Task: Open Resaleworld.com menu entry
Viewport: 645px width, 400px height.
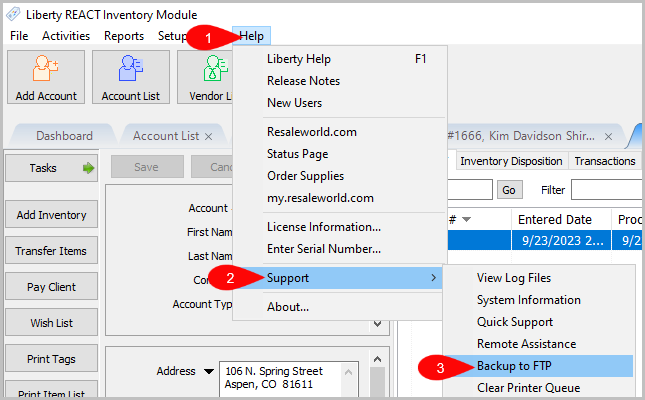Action: click(340, 132)
